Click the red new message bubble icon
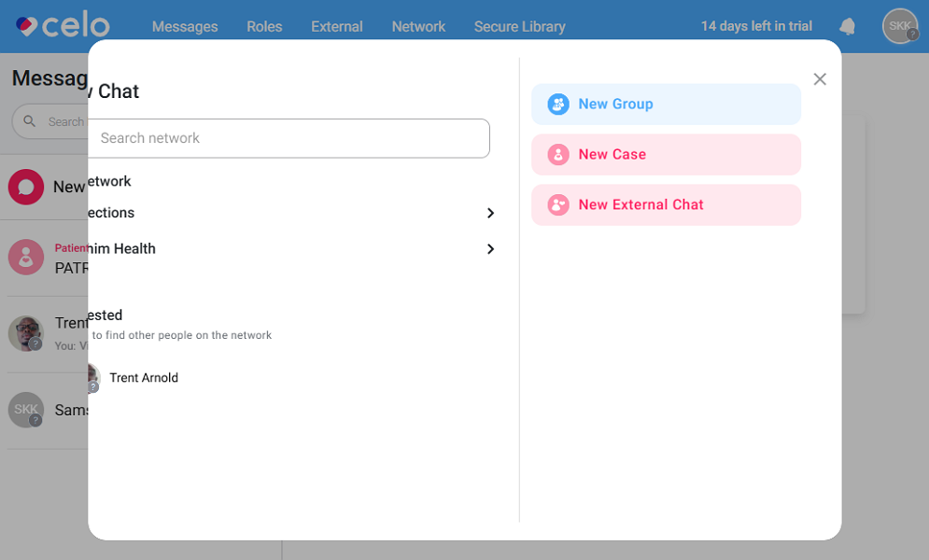Viewport: 929px width, 560px height. coord(26,187)
